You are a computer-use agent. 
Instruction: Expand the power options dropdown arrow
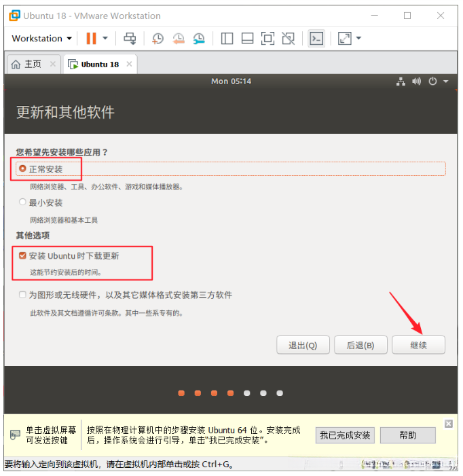[x=105, y=38]
